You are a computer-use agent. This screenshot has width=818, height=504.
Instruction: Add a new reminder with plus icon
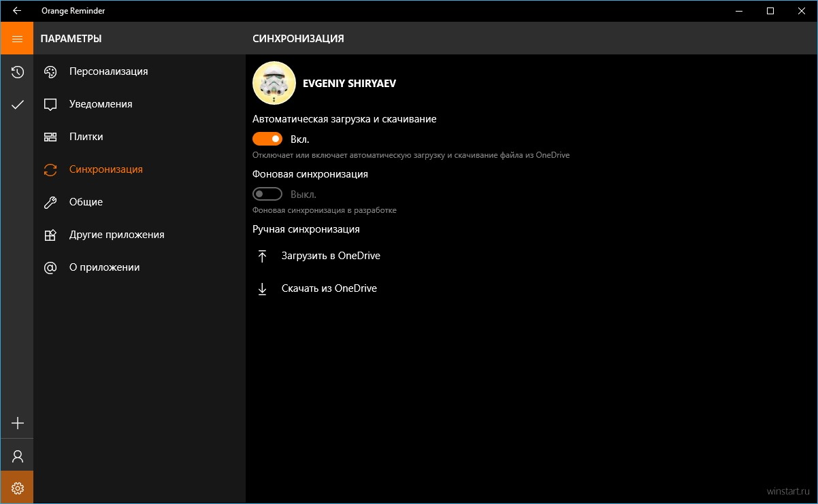[17, 423]
